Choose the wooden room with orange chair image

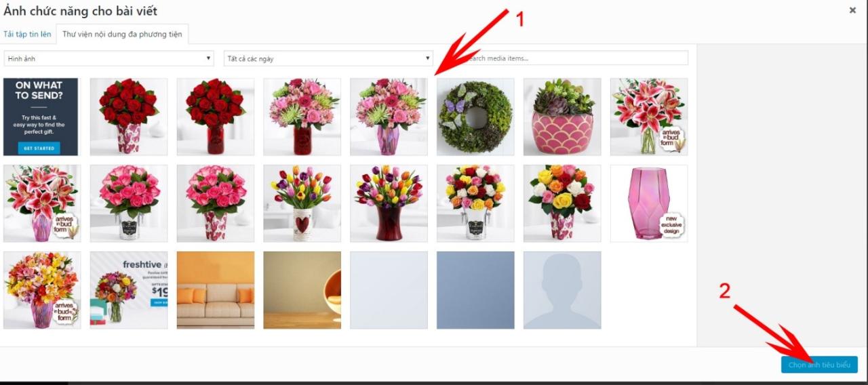coord(302,290)
